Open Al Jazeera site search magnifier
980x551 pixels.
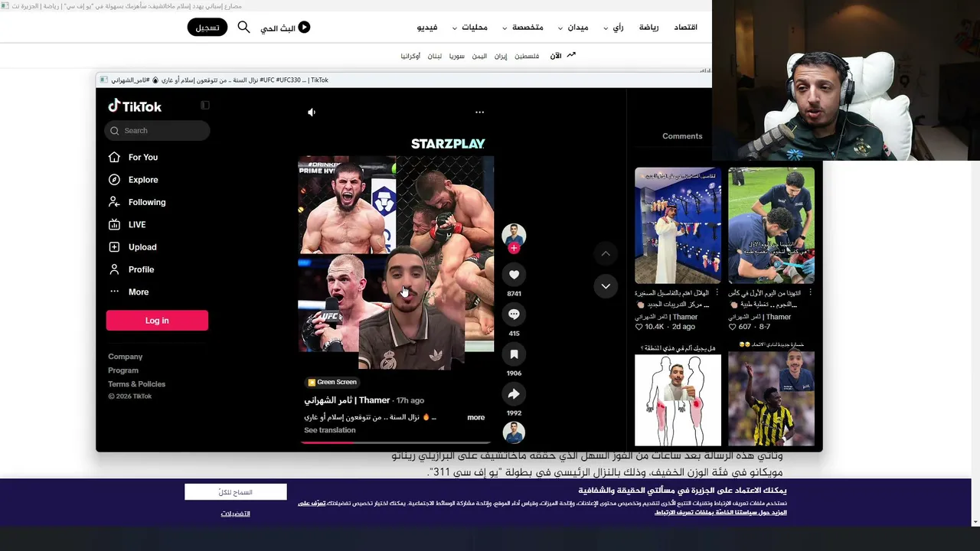point(243,28)
